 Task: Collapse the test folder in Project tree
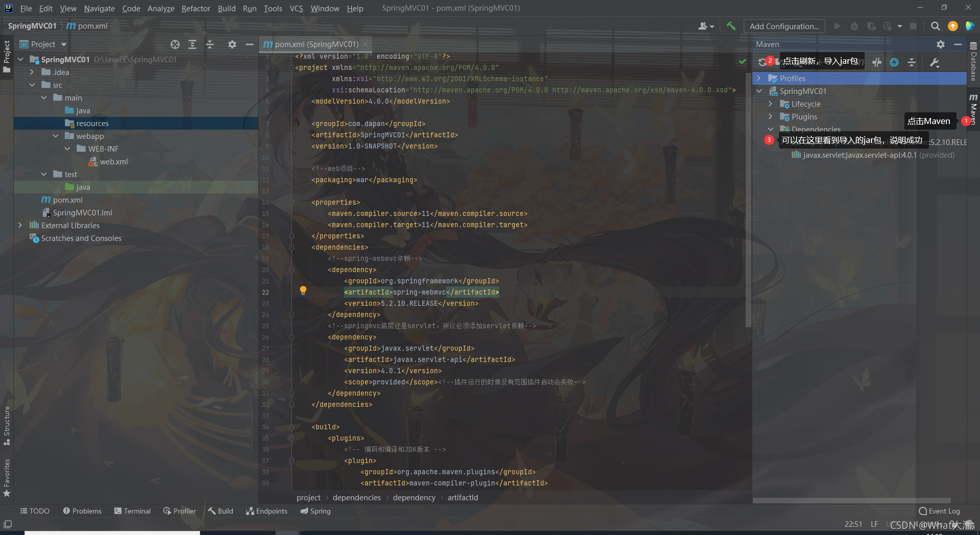(x=43, y=174)
